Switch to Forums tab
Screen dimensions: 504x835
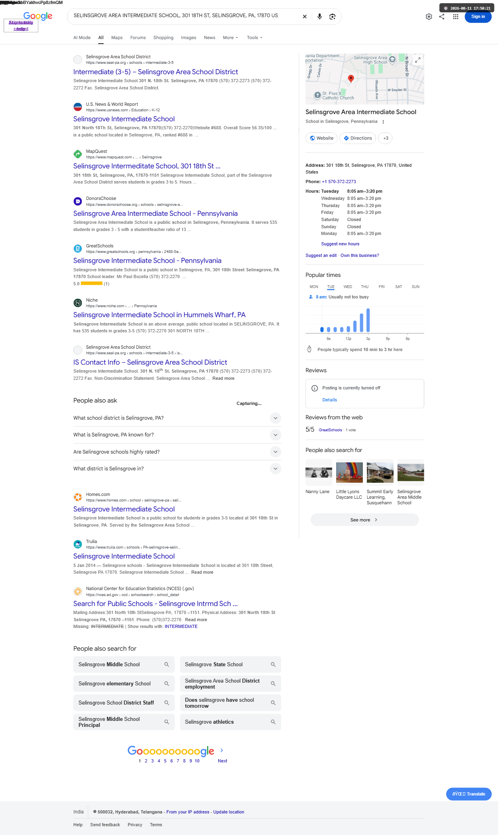(138, 38)
